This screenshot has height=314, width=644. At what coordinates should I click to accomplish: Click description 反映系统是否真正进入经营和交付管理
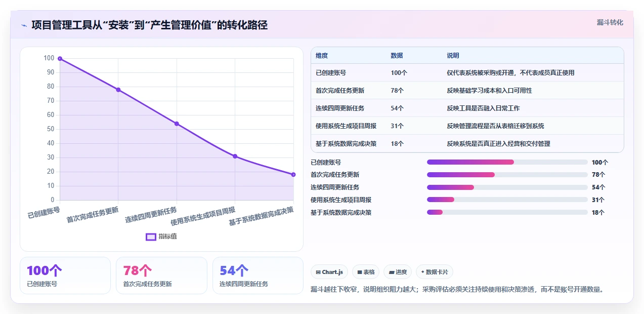tap(498, 144)
